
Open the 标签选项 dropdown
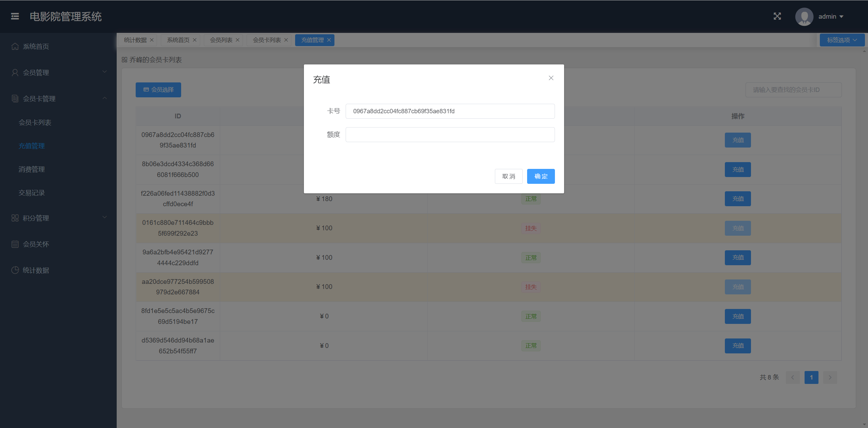pyautogui.click(x=842, y=40)
